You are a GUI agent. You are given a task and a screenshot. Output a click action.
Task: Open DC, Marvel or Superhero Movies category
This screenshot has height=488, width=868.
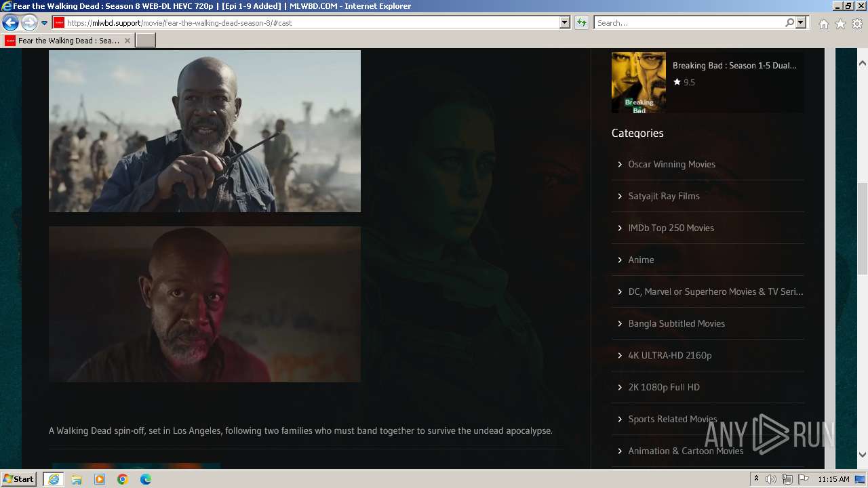coord(715,291)
